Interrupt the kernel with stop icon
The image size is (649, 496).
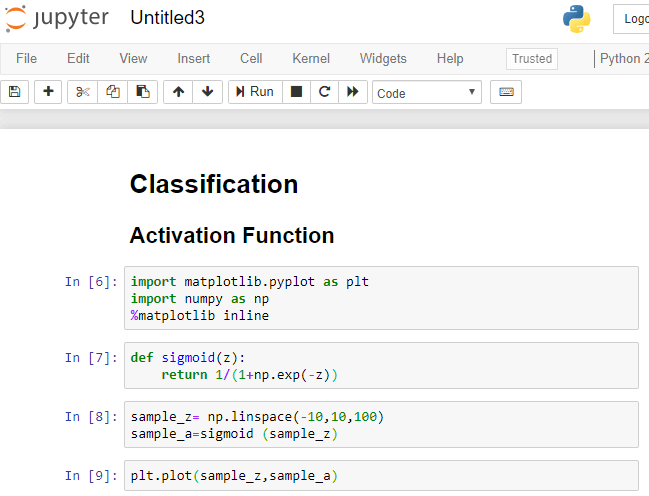[296, 92]
